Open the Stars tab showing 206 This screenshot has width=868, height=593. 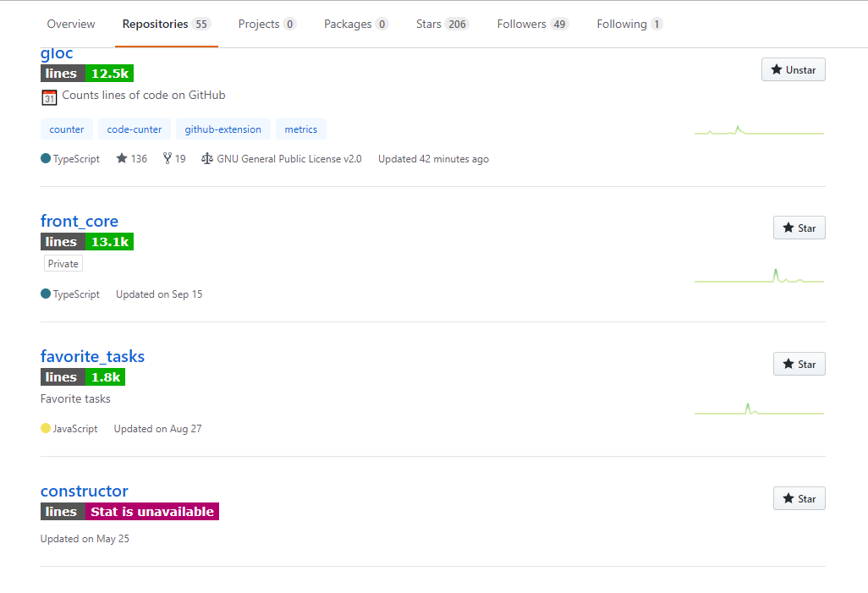[441, 24]
